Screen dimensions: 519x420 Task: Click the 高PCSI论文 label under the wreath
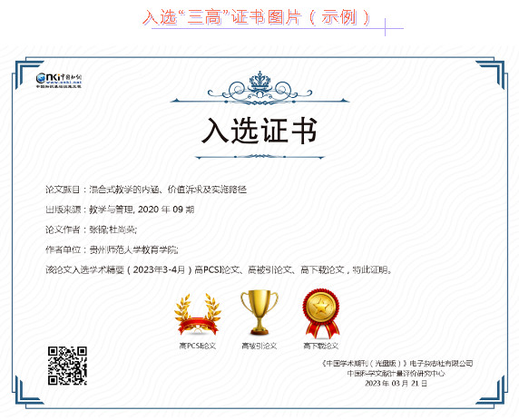coord(198,346)
